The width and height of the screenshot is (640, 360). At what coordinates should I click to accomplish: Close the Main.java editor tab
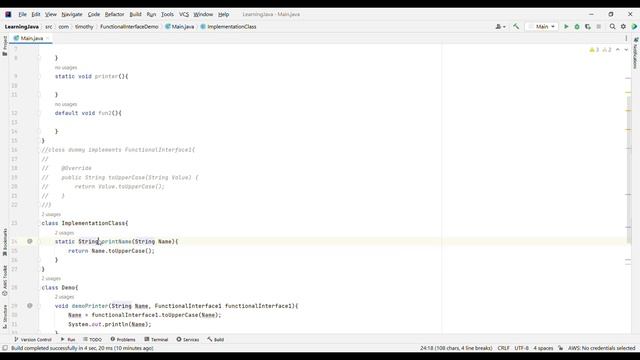pyautogui.click(x=47, y=38)
